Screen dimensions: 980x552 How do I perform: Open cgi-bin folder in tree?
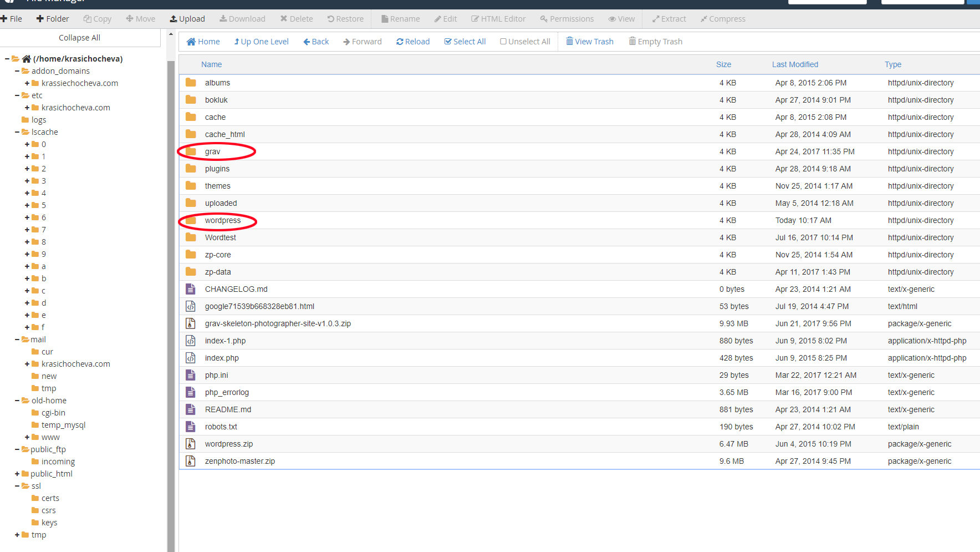[49, 413]
